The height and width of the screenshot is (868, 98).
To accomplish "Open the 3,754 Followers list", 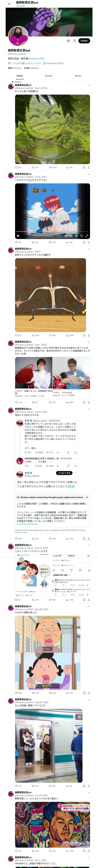I will click(31, 68).
